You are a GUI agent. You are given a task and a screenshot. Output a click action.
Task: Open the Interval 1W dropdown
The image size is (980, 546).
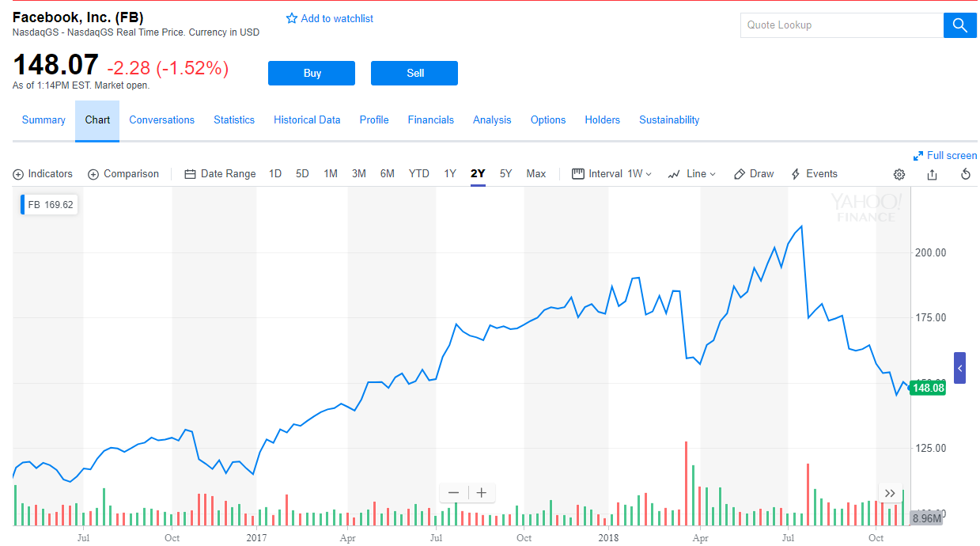tap(611, 173)
